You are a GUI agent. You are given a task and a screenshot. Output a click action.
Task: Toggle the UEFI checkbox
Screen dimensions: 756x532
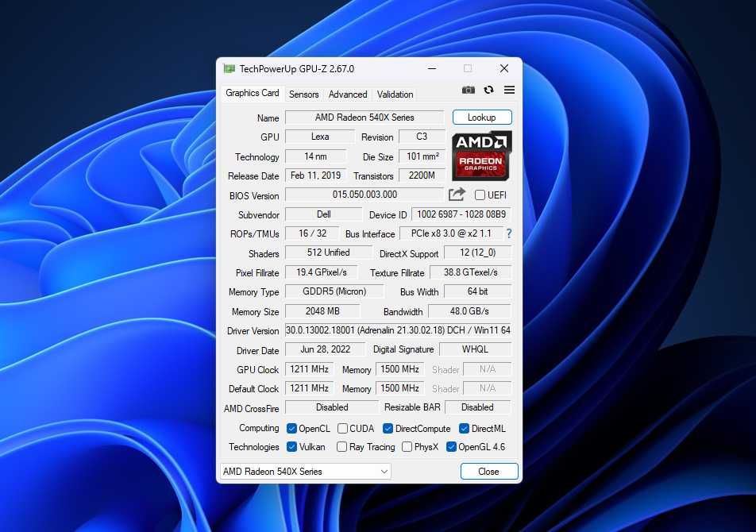coord(480,195)
